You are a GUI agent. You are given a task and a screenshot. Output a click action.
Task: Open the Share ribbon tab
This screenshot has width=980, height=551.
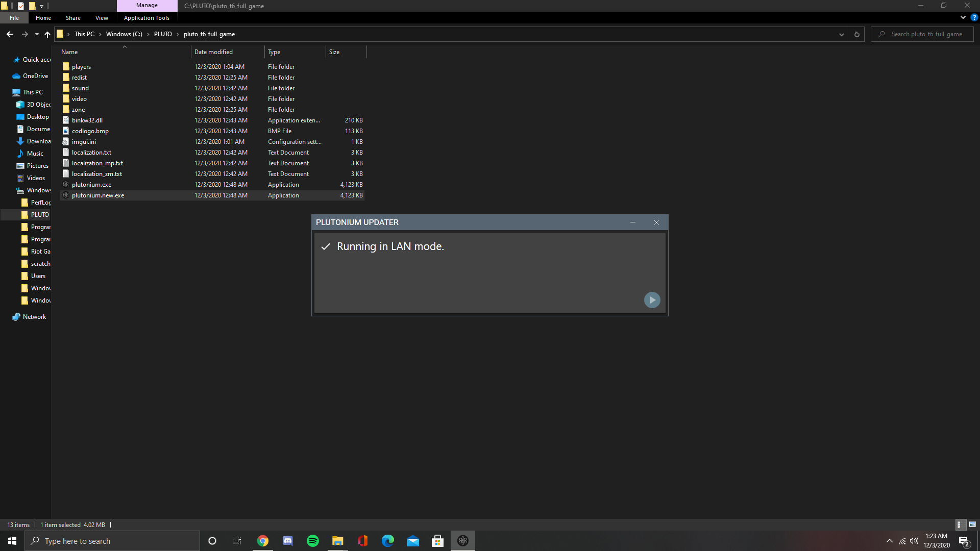[x=73, y=18]
